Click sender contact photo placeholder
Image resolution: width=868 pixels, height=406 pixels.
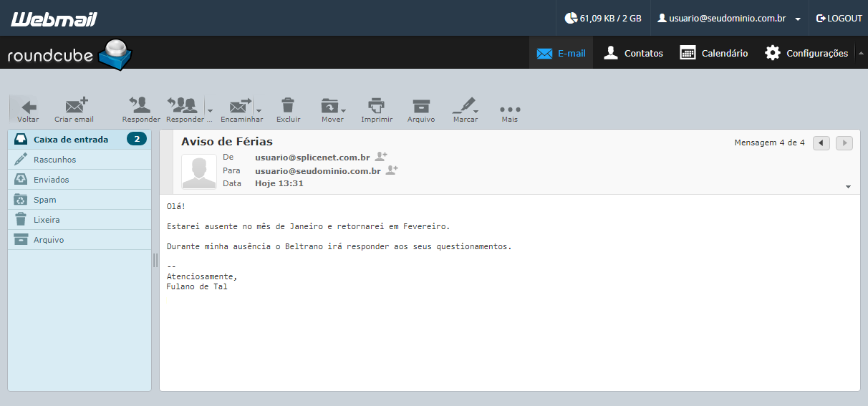click(x=199, y=172)
